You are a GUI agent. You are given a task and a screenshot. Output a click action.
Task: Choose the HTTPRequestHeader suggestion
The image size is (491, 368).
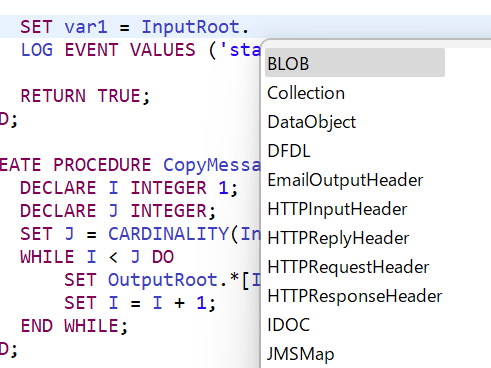pyautogui.click(x=348, y=267)
